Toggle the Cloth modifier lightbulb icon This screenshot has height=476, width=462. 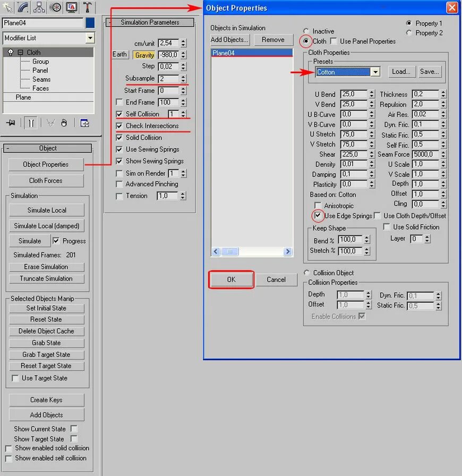(x=11, y=52)
